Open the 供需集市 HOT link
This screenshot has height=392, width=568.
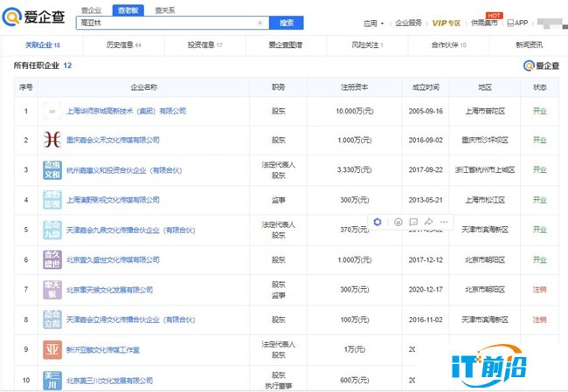[484, 24]
